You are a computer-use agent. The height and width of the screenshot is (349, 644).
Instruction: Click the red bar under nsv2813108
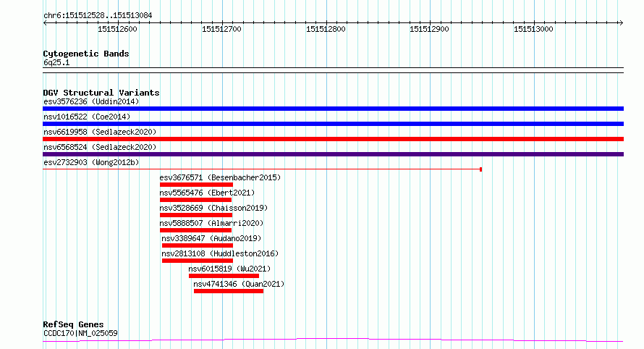click(x=198, y=261)
